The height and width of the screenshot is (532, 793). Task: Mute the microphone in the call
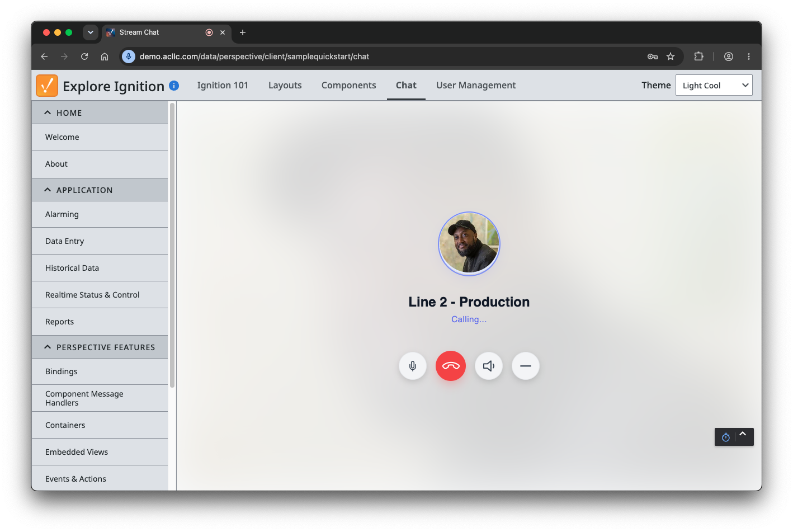413,366
